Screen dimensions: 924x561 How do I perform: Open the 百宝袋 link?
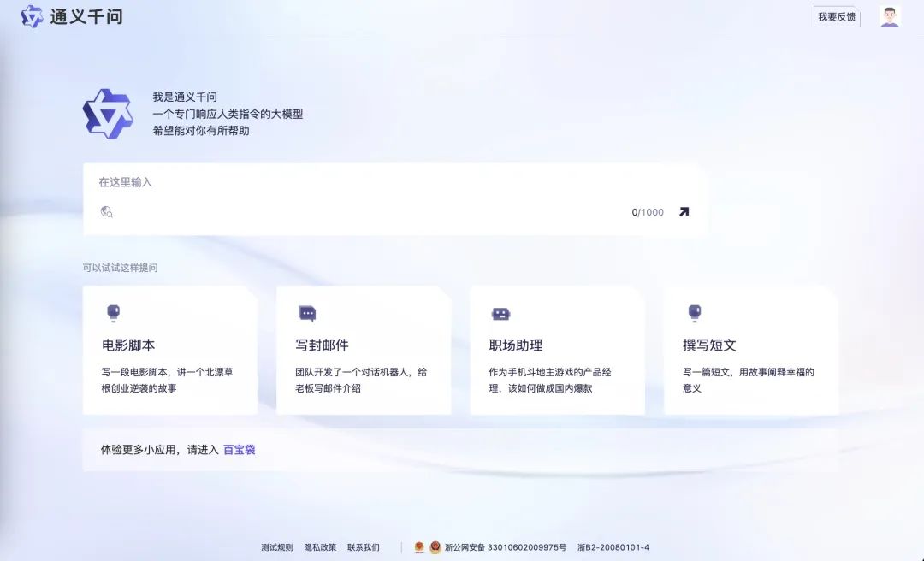(x=240, y=450)
